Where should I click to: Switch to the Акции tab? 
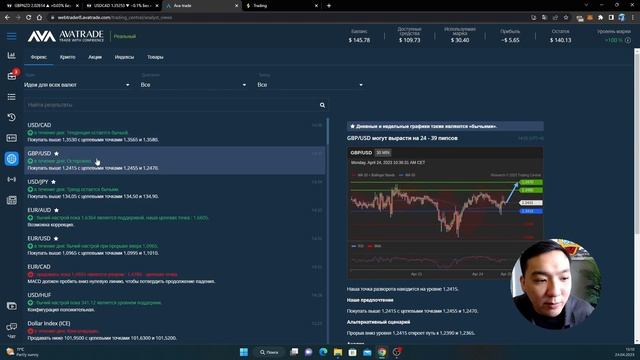[95, 57]
